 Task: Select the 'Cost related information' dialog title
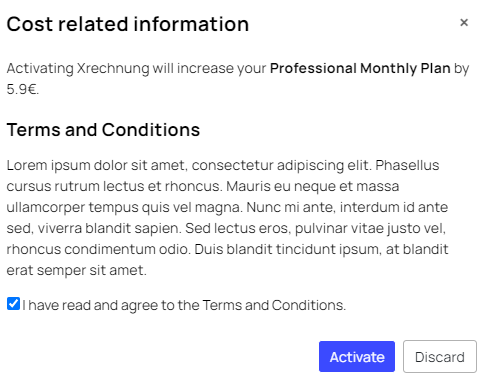(x=128, y=24)
